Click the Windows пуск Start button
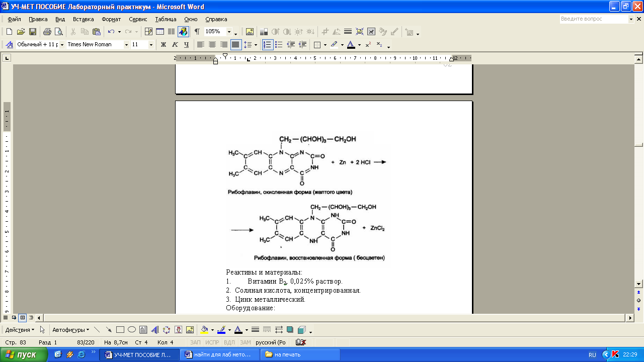The width and height of the screenshot is (644, 362). pyautogui.click(x=24, y=354)
